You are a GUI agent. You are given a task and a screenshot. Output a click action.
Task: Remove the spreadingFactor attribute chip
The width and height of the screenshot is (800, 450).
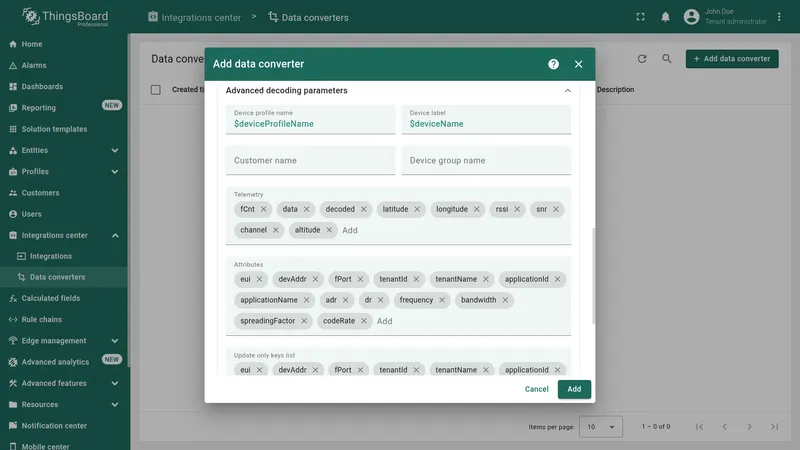304,321
